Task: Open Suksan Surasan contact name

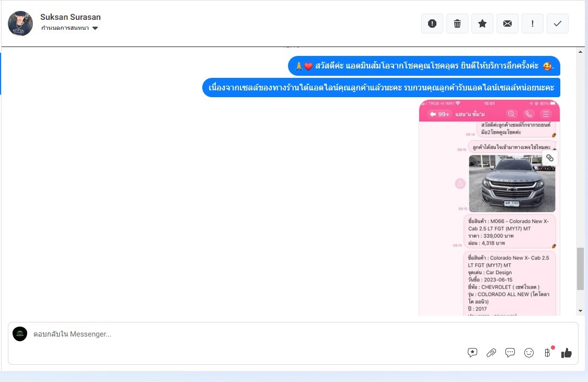Action: pos(71,17)
